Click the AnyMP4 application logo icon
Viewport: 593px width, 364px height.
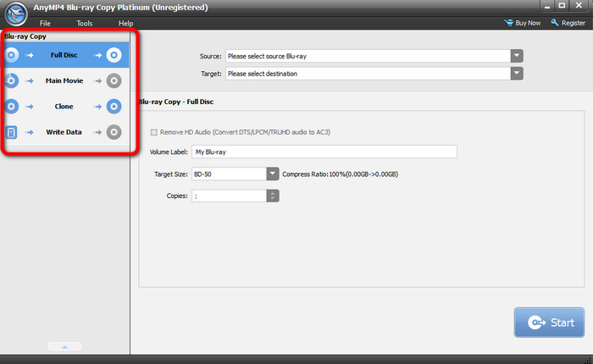15,14
